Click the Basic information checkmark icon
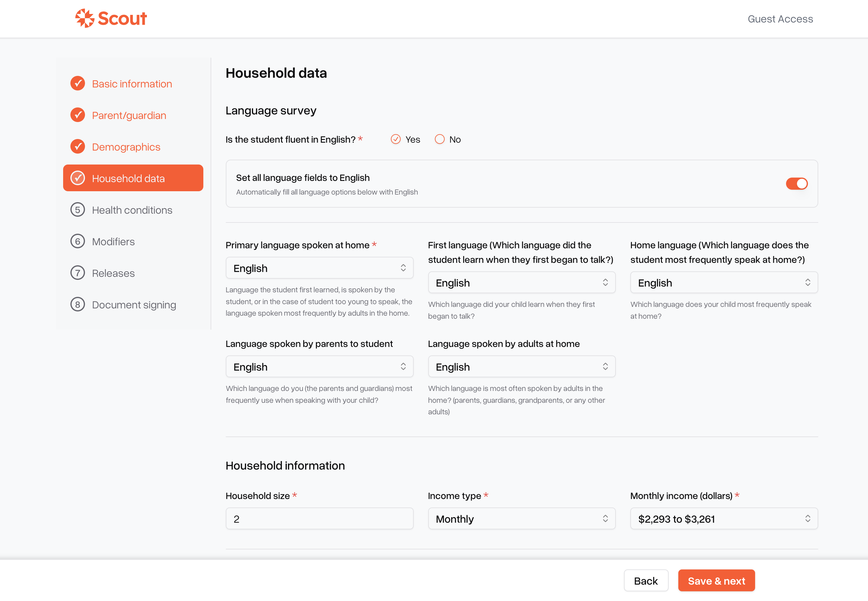 tap(77, 83)
